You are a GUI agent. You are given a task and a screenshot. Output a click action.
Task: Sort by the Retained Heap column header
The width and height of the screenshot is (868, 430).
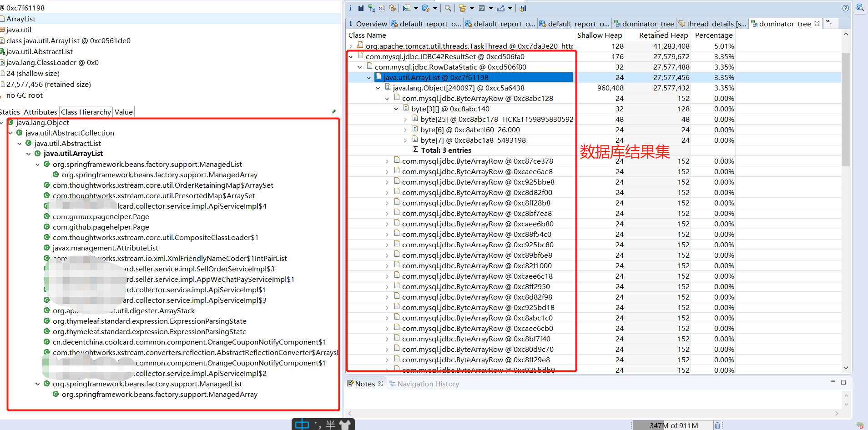coord(658,35)
